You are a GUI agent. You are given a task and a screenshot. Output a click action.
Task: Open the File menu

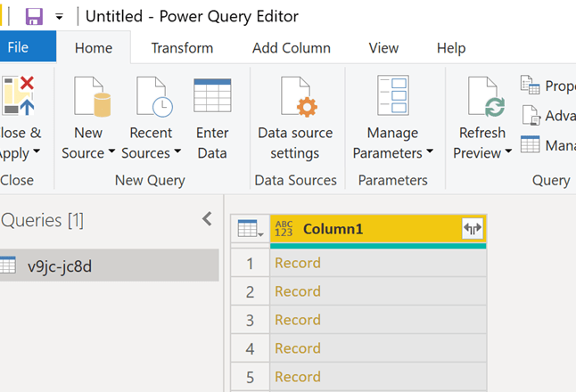(x=18, y=48)
